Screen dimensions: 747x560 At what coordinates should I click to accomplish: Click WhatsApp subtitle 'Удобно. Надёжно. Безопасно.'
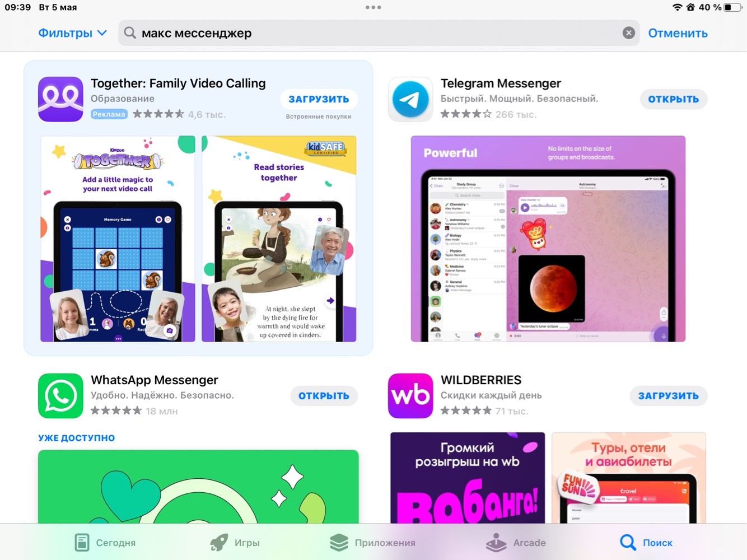162,395
